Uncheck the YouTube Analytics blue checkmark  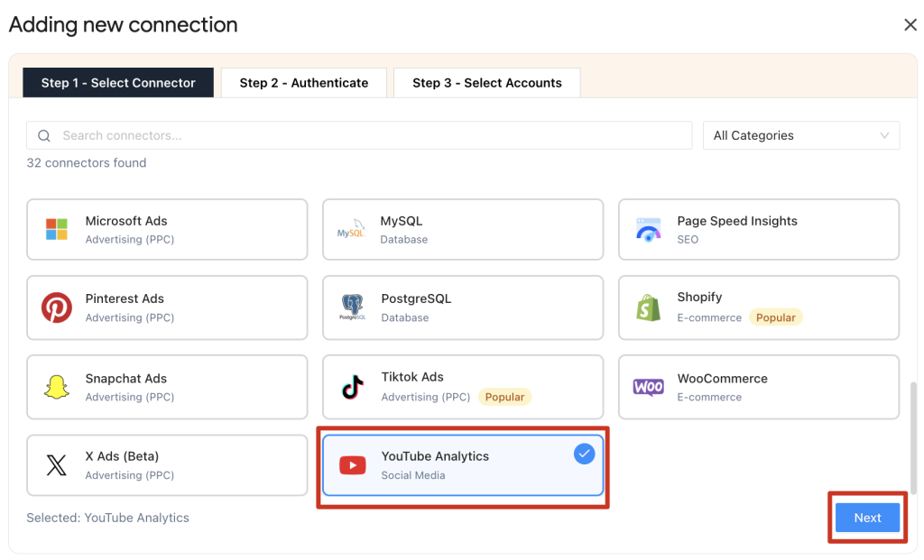[584, 454]
